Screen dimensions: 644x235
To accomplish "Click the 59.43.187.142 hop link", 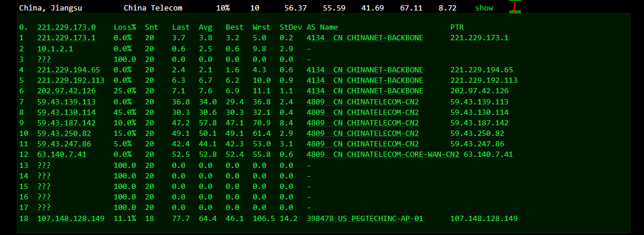I will [66, 123].
